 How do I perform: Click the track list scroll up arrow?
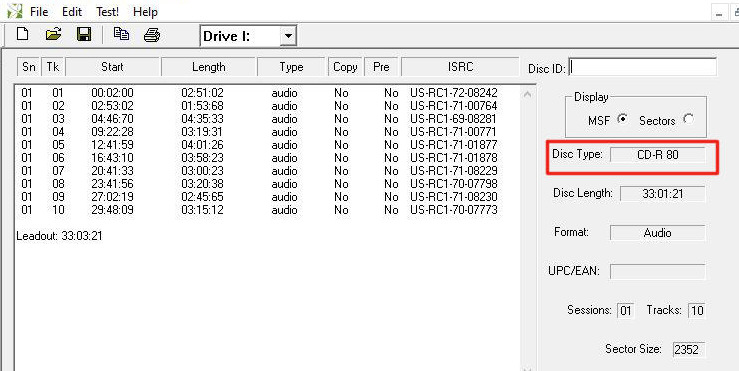click(528, 94)
